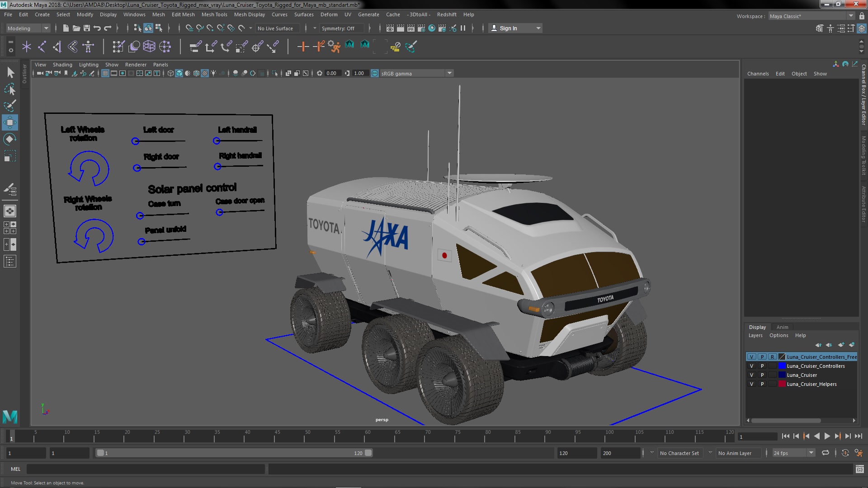The height and width of the screenshot is (488, 868).
Task: Click the Play forwards button
Action: (x=827, y=436)
